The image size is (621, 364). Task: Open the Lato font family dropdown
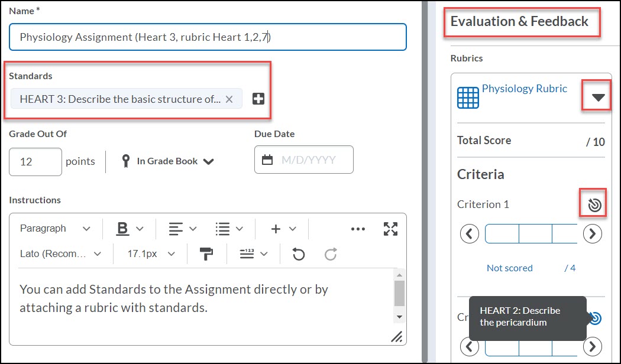[x=60, y=253]
